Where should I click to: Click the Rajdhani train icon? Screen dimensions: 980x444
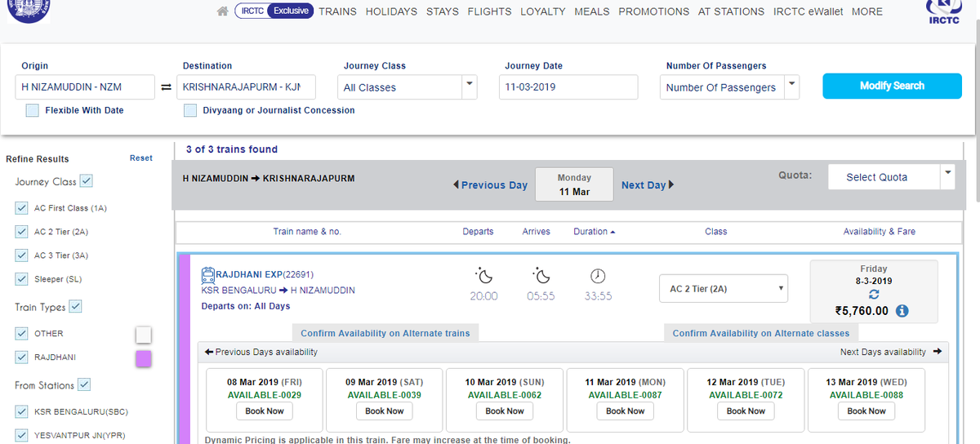pos(208,274)
